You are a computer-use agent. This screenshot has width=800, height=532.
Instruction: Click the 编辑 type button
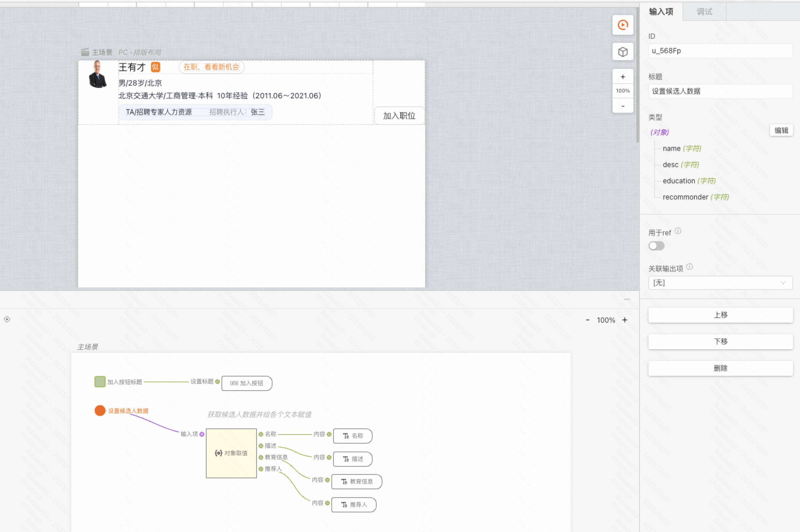(781, 130)
